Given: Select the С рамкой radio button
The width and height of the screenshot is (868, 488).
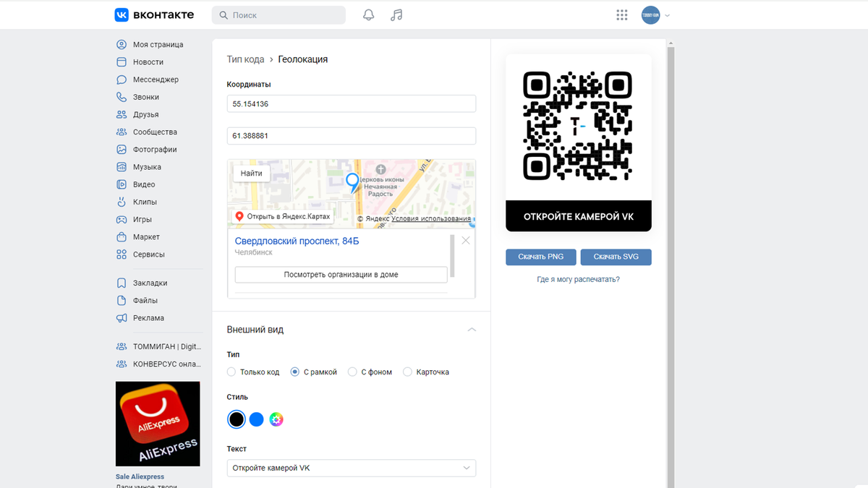Looking at the screenshot, I should (294, 372).
